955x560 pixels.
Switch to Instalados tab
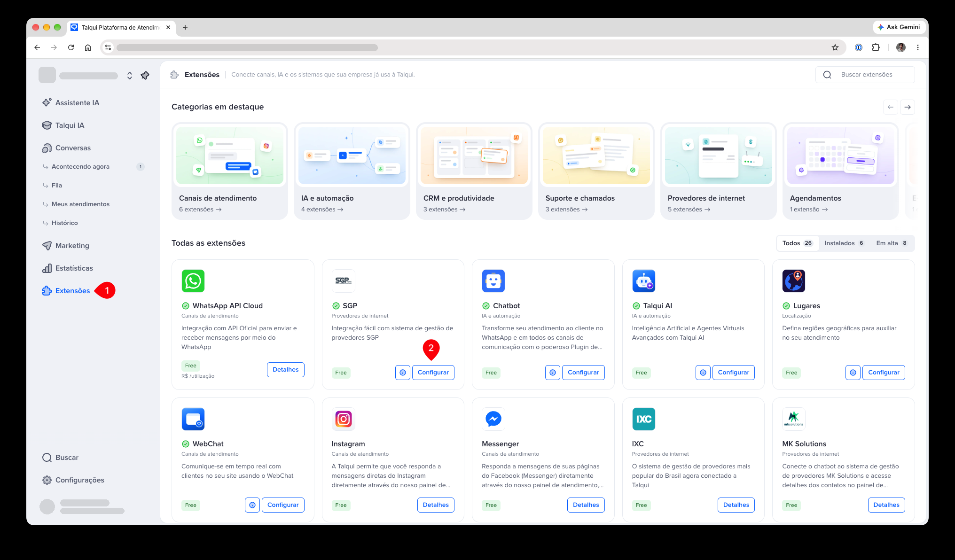point(844,243)
